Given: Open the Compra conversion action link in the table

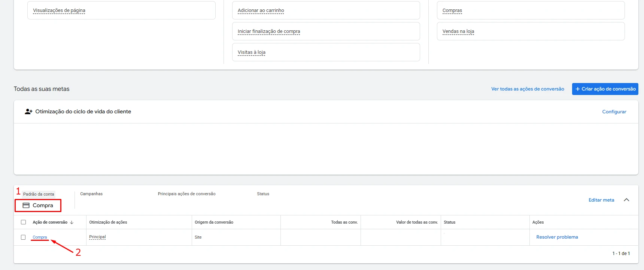Looking at the screenshot, I should [x=40, y=237].
